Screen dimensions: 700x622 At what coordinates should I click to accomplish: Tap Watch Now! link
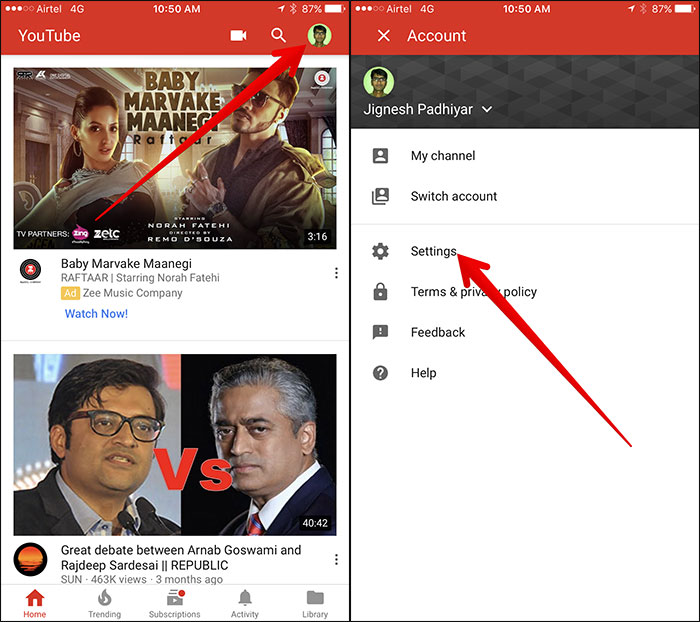tap(96, 313)
